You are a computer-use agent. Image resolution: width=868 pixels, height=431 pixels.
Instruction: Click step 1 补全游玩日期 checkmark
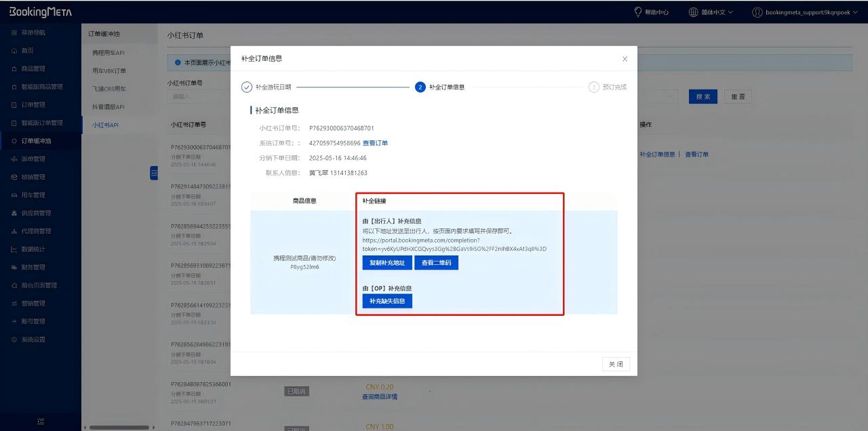click(247, 87)
